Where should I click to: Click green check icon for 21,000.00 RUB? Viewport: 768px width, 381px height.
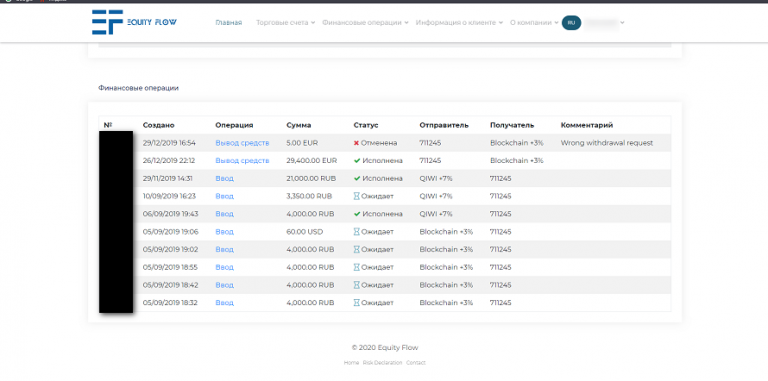point(357,178)
